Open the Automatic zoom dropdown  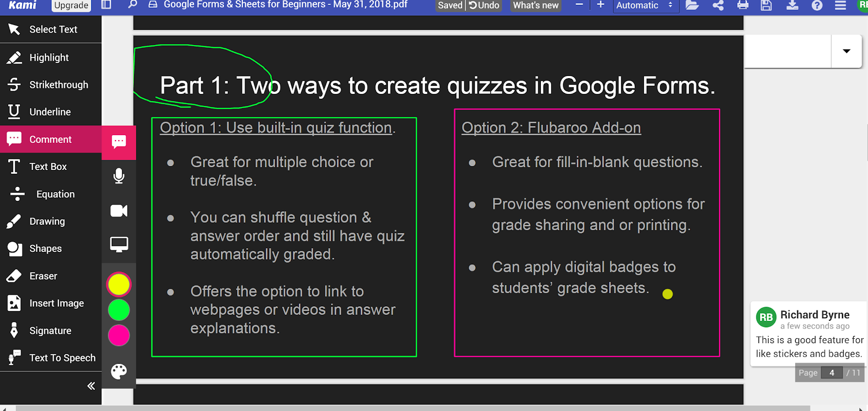(x=644, y=5)
